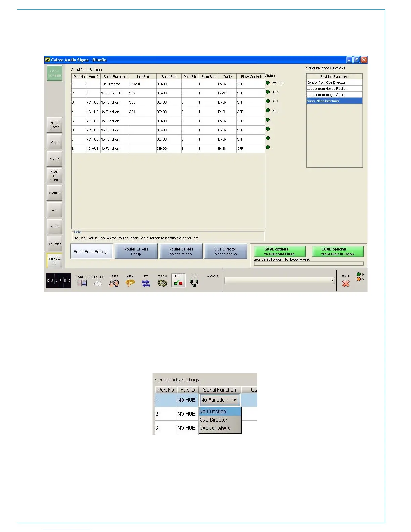Click the LOCK SCREEN button
The width and height of the screenshot is (411, 532).
pos(54,73)
